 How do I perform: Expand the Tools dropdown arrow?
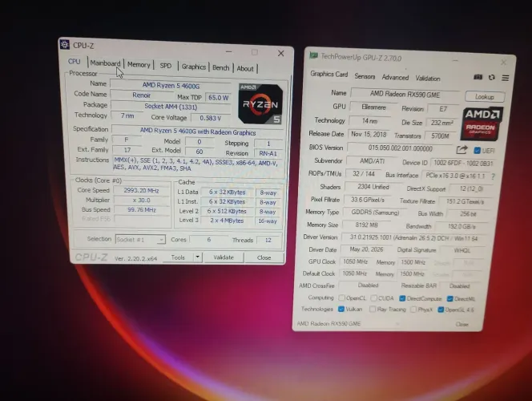198,257
